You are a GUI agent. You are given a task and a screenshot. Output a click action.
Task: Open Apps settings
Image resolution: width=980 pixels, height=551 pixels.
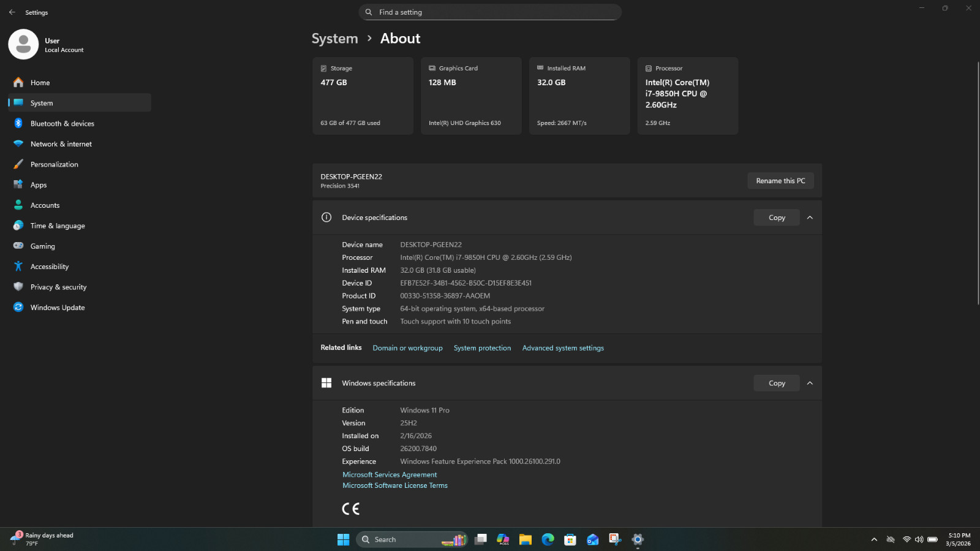pos(80,184)
